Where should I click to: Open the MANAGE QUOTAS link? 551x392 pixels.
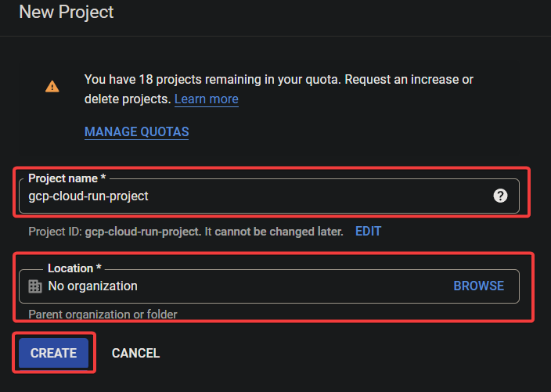coord(137,131)
